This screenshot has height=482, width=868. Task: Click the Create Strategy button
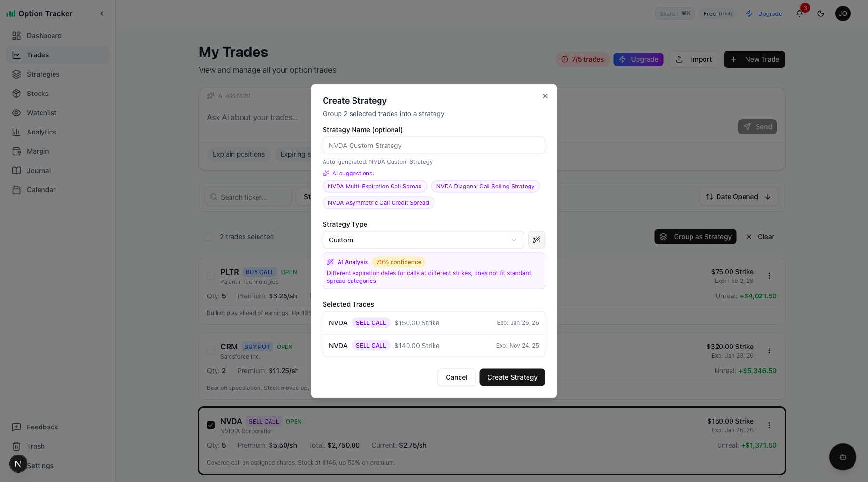point(512,377)
